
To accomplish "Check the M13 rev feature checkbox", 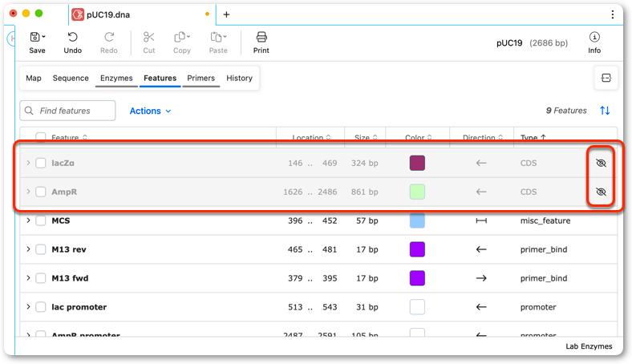I will (41, 249).
